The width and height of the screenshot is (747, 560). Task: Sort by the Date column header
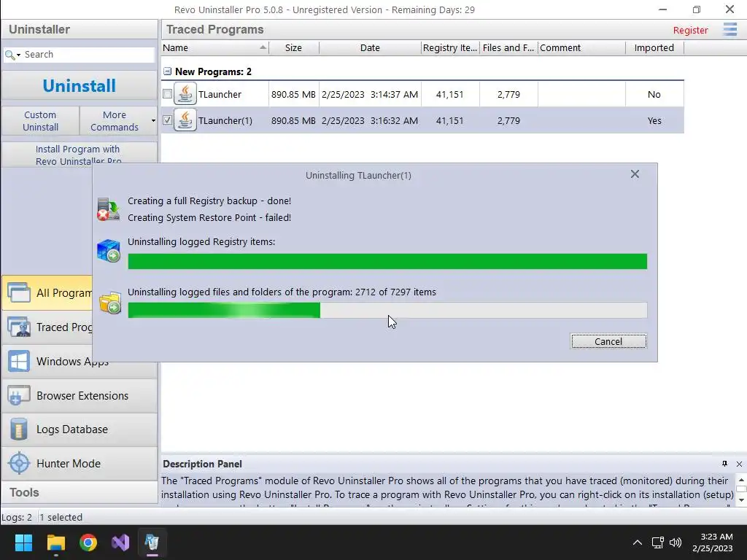point(370,47)
